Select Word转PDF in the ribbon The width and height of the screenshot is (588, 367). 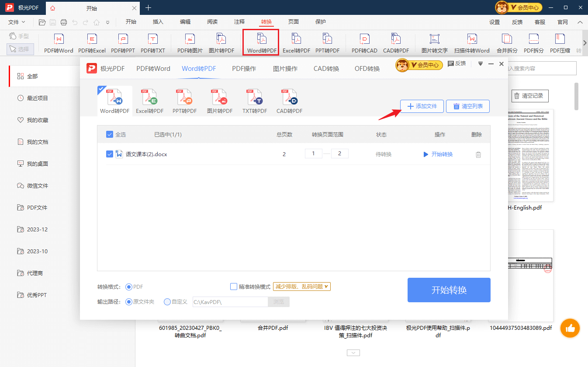[x=261, y=43]
